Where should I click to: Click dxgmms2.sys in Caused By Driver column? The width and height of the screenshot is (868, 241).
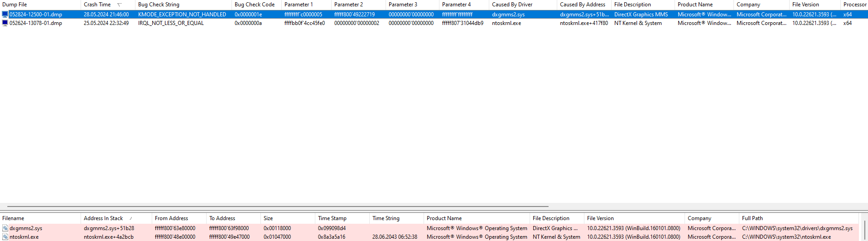point(508,15)
